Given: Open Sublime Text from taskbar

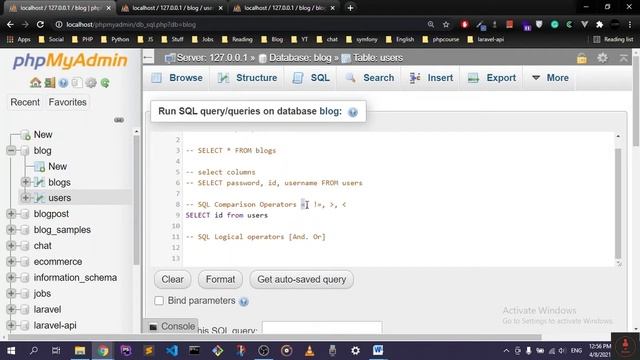Looking at the screenshot, I should click(x=149, y=350).
